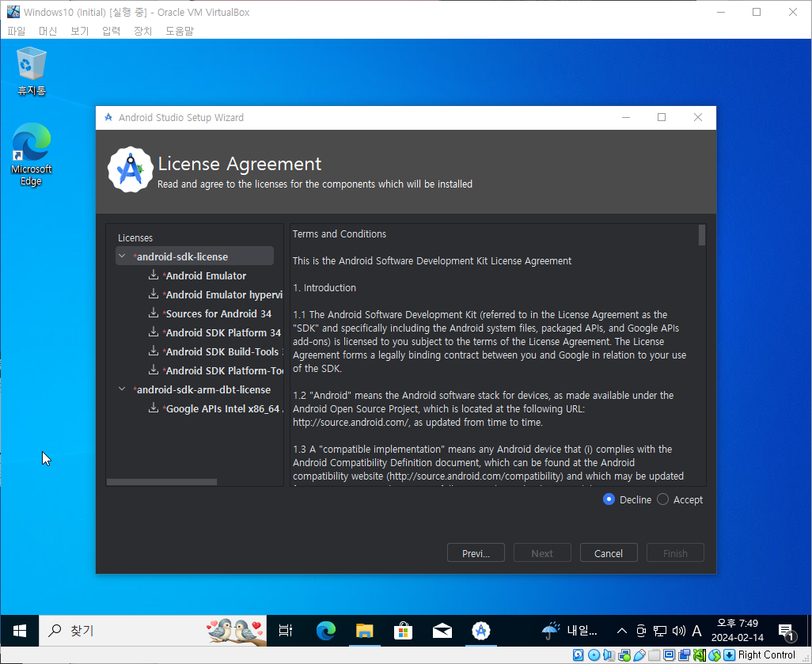Click download icon beside Android Emulator hypervisor
The image size is (812, 664).
[154, 294]
